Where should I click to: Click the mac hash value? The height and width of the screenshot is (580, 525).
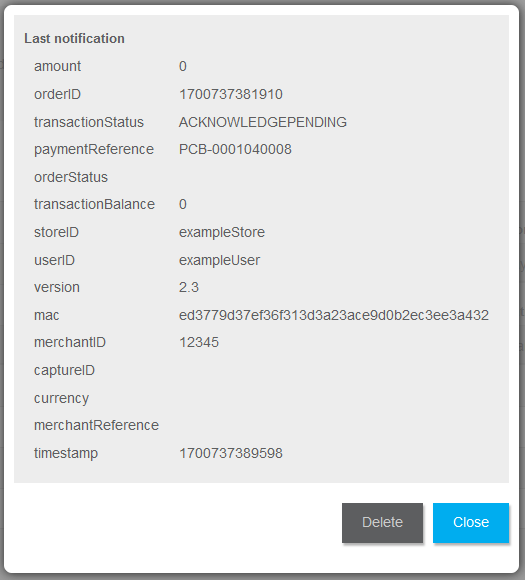[334, 315]
